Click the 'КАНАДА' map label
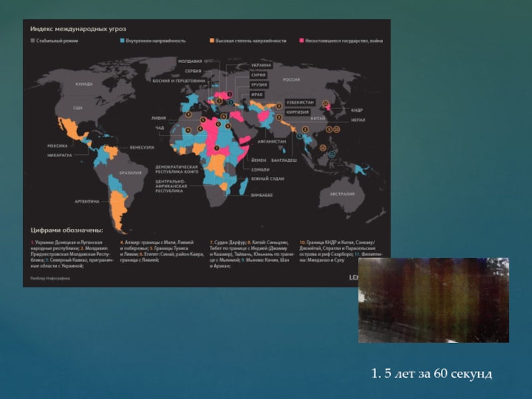Image resolution: width=532 pixels, height=399 pixels. 84,84
